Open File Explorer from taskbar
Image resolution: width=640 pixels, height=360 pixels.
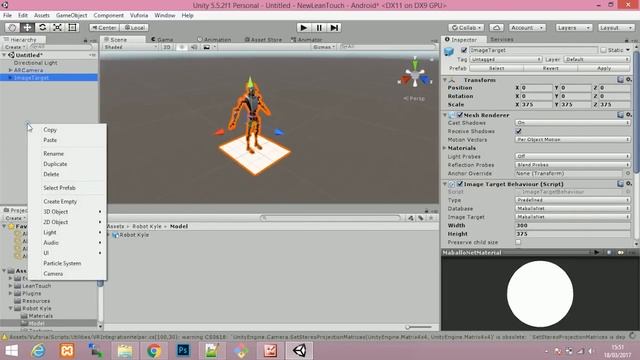pos(125,351)
